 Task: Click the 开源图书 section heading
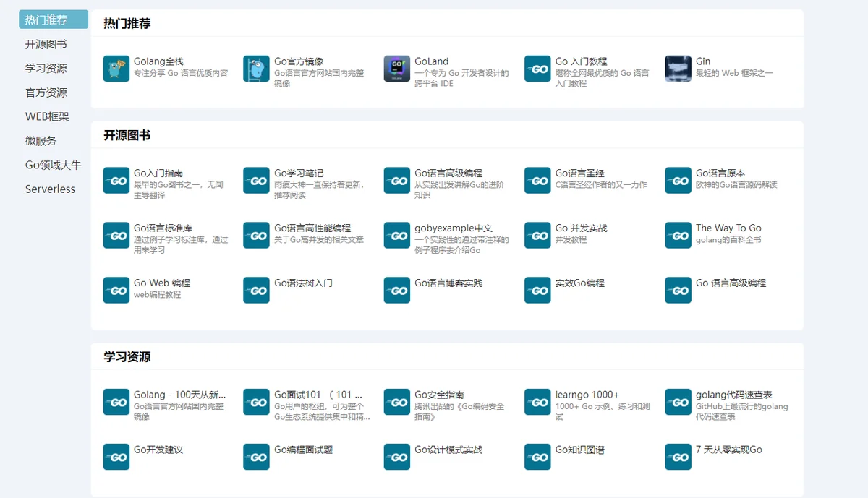[127, 135]
